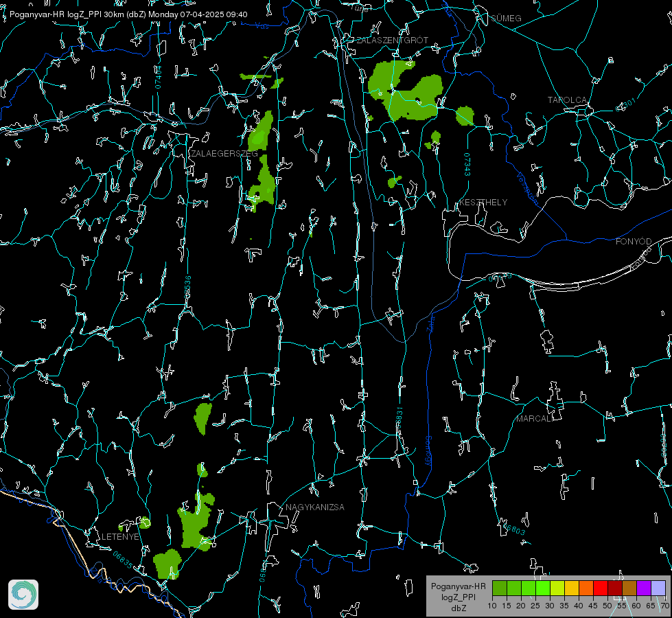672x618 pixels.
Task: Select the 45–50 dBZ bright red legend swatch
Action: pos(601,588)
